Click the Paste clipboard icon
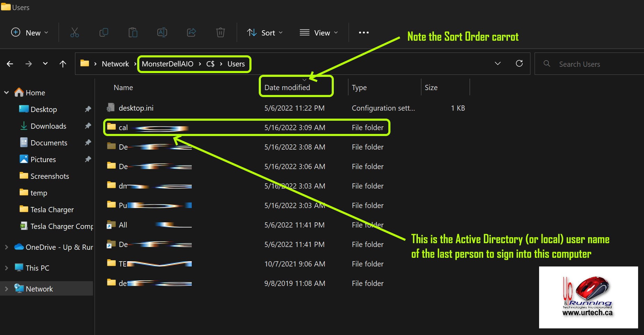Screen dimensions: 644x335 tap(133, 33)
